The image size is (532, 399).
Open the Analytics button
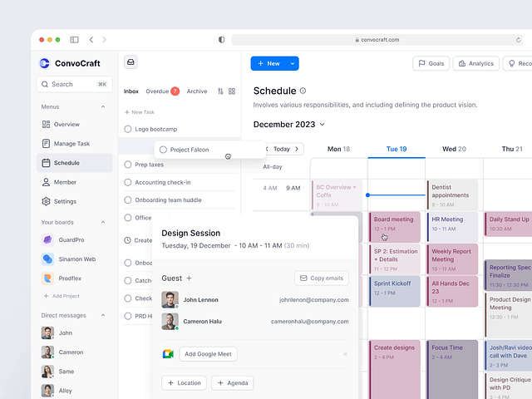476,63
